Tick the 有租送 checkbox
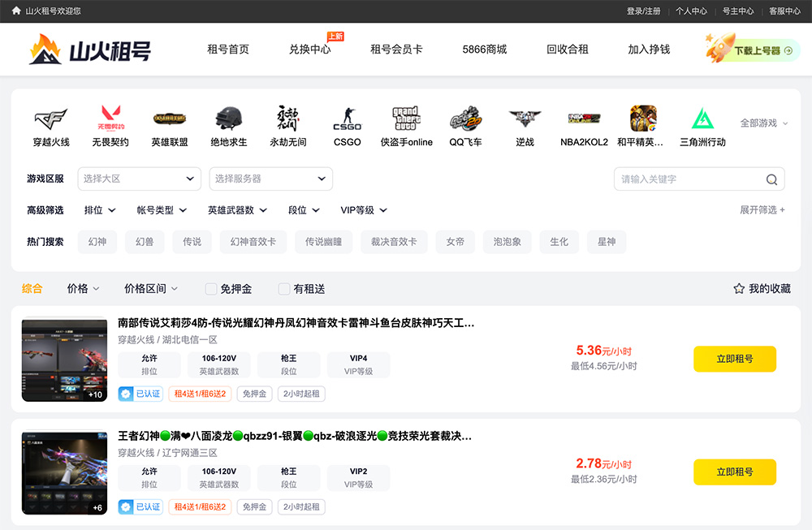812x530 pixels. pos(283,289)
